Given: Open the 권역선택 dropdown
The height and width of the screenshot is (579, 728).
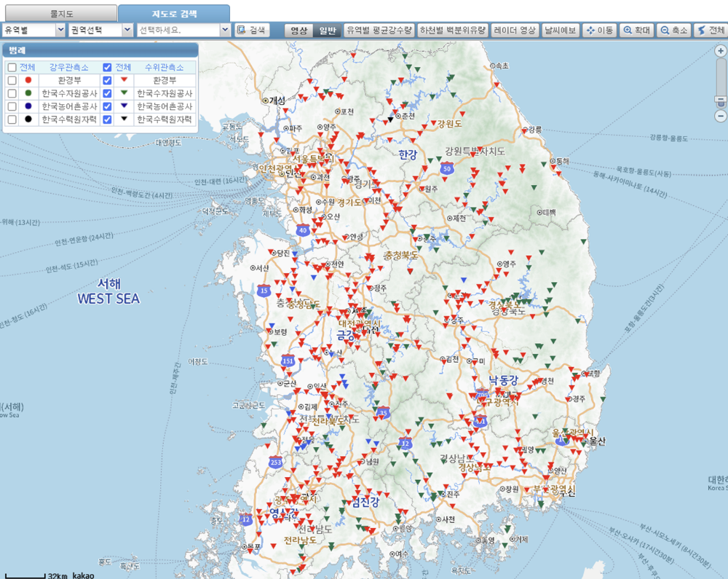Looking at the screenshot, I should point(100,30).
